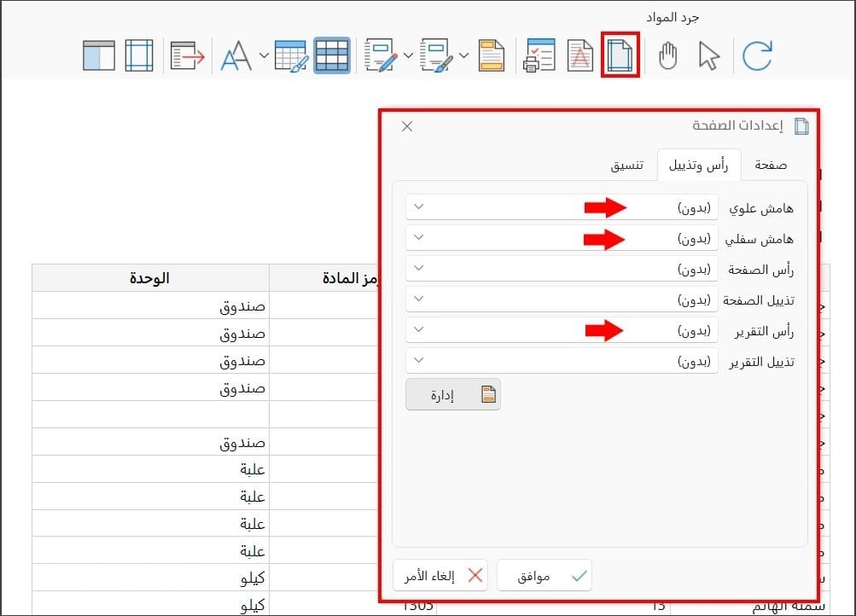Screen dimensions: 856x616
Task: Click the إعدادات الصفحة dialog title icon
Action: 801,126
